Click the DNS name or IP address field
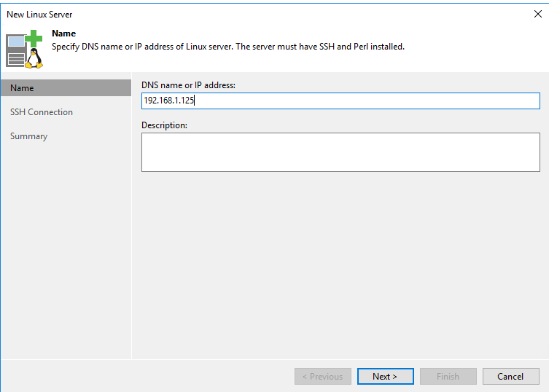 tap(340, 101)
